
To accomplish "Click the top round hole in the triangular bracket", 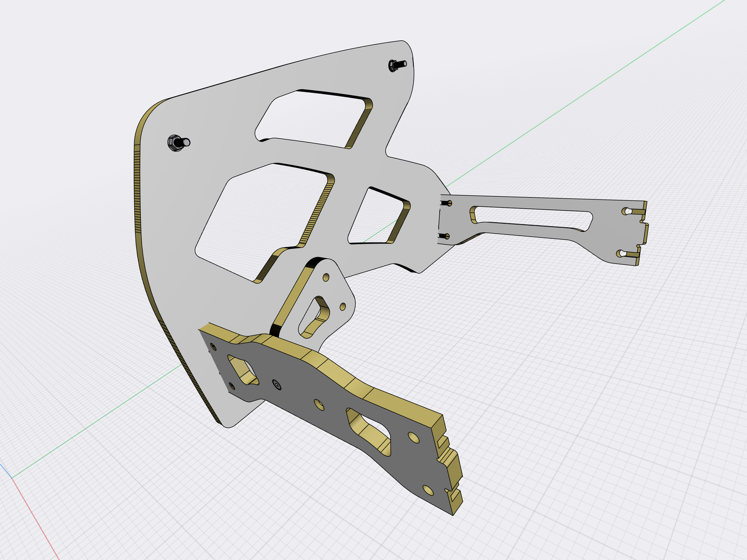I will coord(326,277).
